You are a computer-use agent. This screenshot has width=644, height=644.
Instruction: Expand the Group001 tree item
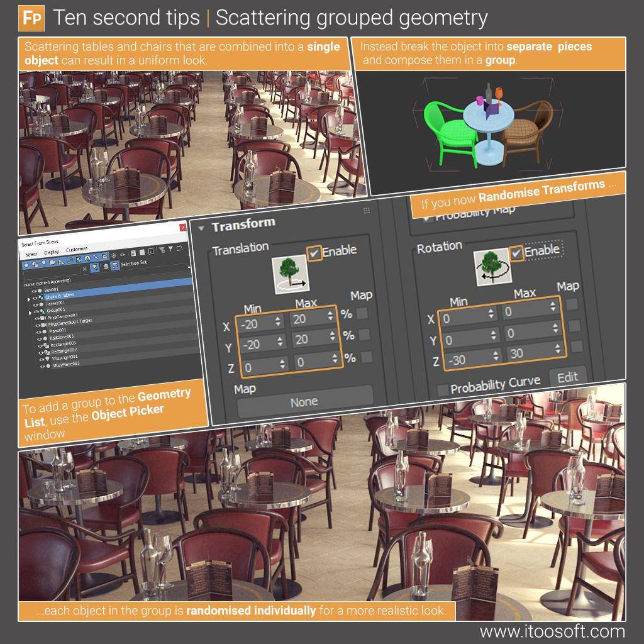pyautogui.click(x=30, y=313)
